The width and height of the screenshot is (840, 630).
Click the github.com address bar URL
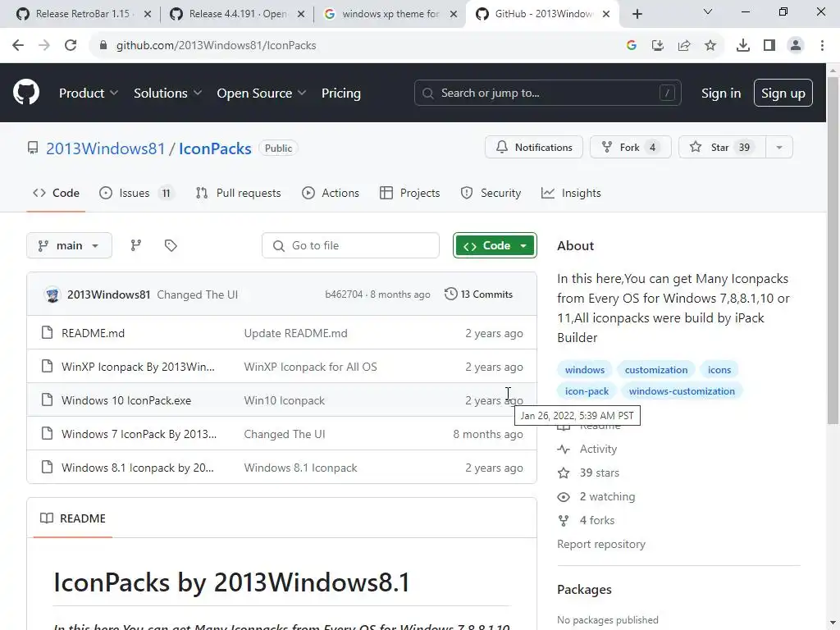click(x=216, y=46)
